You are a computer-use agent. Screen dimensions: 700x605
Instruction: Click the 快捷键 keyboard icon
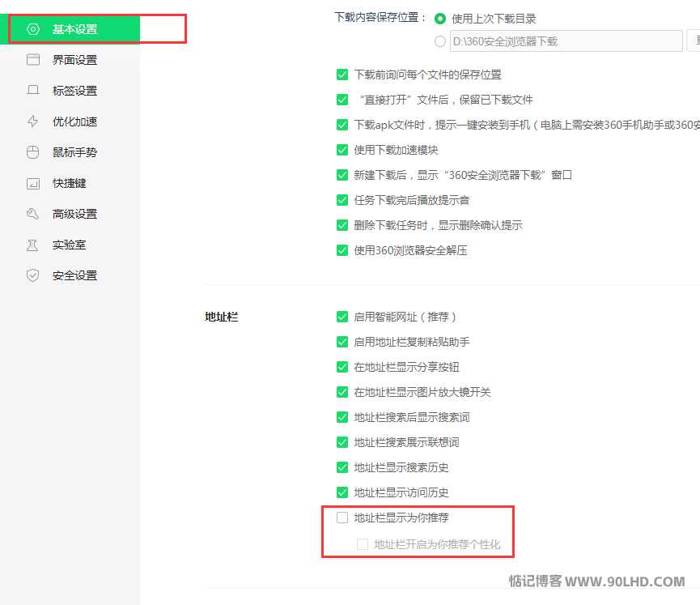(33, 183)
